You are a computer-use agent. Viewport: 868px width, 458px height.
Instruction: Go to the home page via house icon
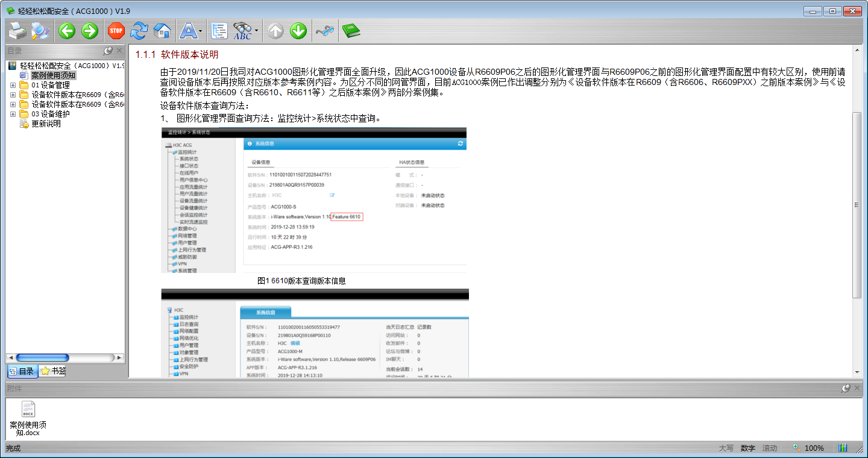point(162,30)
